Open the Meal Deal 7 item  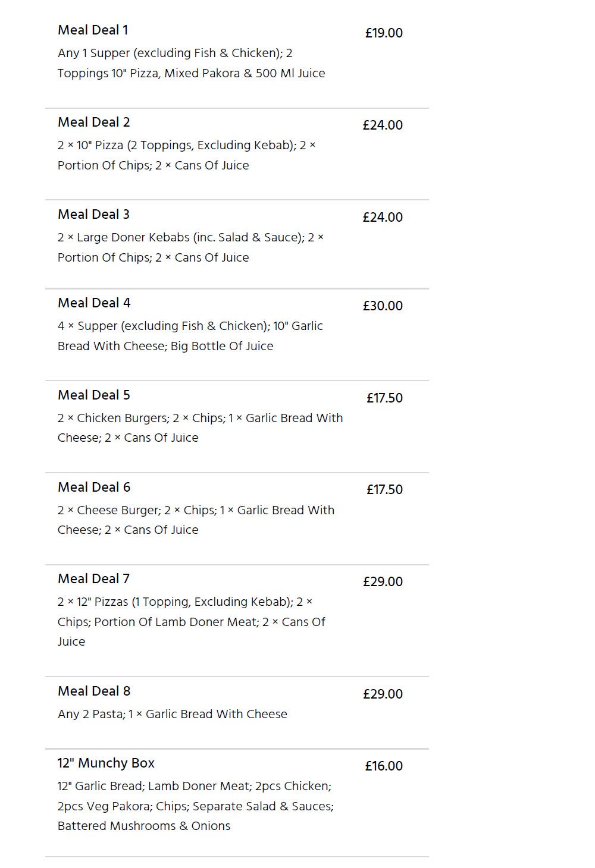[x=237, y=621]
